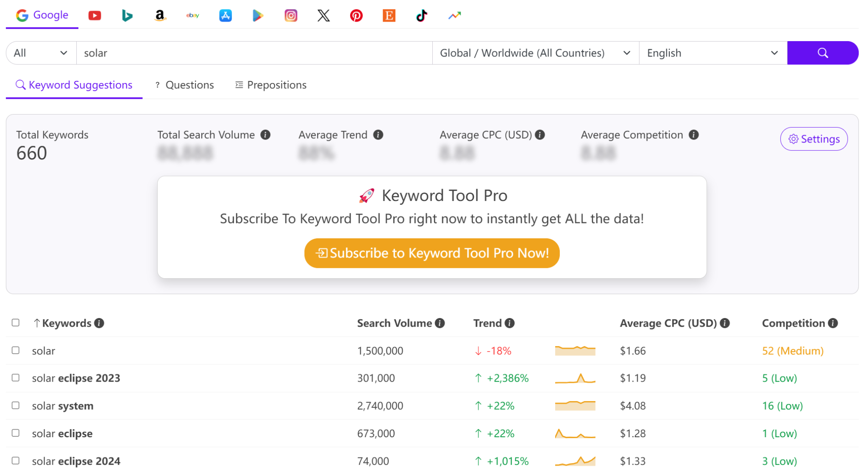The width and height of the screenshot is (868, 472).
Task: Click the $4.08 CPC value
Action: pos(633,406)
